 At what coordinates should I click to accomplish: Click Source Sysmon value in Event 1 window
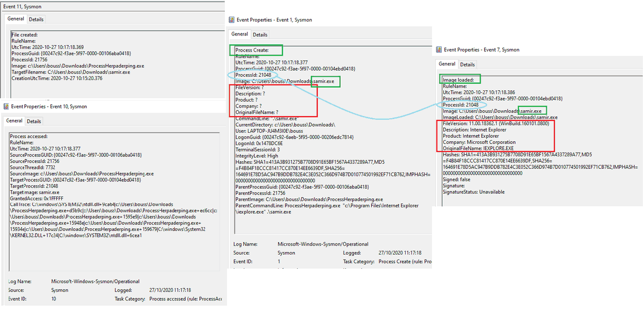click(x=286, y=253)
